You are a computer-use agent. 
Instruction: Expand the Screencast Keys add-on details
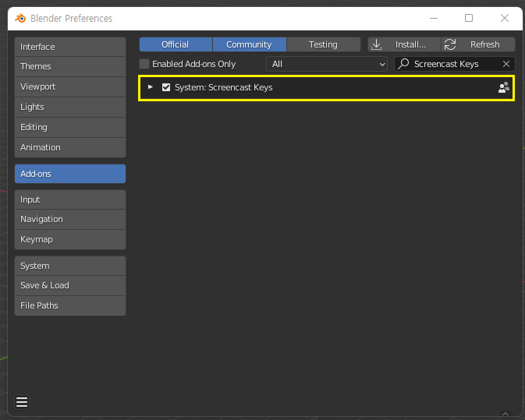click(151, 87)
